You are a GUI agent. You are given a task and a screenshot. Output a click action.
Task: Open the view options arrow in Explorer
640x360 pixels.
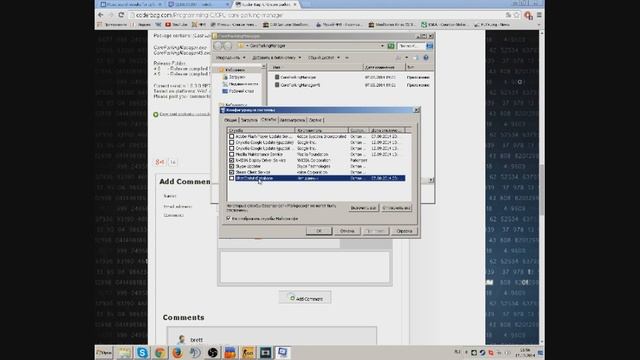pyautogui.click(x=407, y=58)
